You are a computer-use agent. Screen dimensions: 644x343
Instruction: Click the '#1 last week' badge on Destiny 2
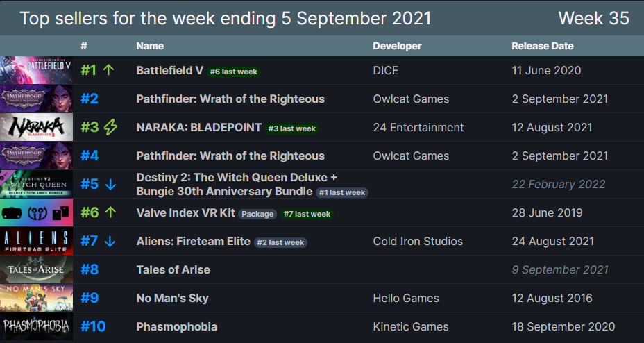tap(342, 192)
